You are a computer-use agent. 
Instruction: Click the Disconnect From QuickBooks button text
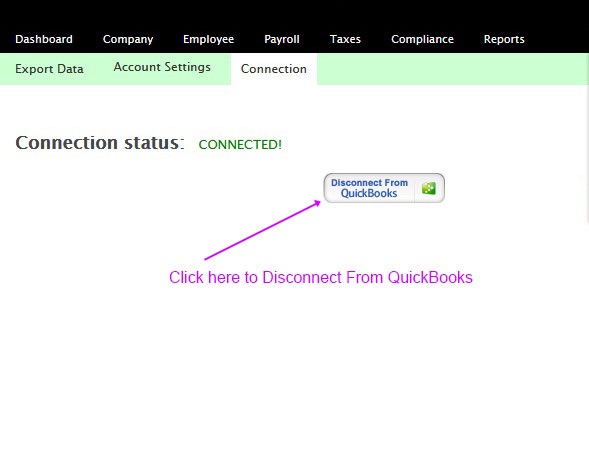[369, 188]
